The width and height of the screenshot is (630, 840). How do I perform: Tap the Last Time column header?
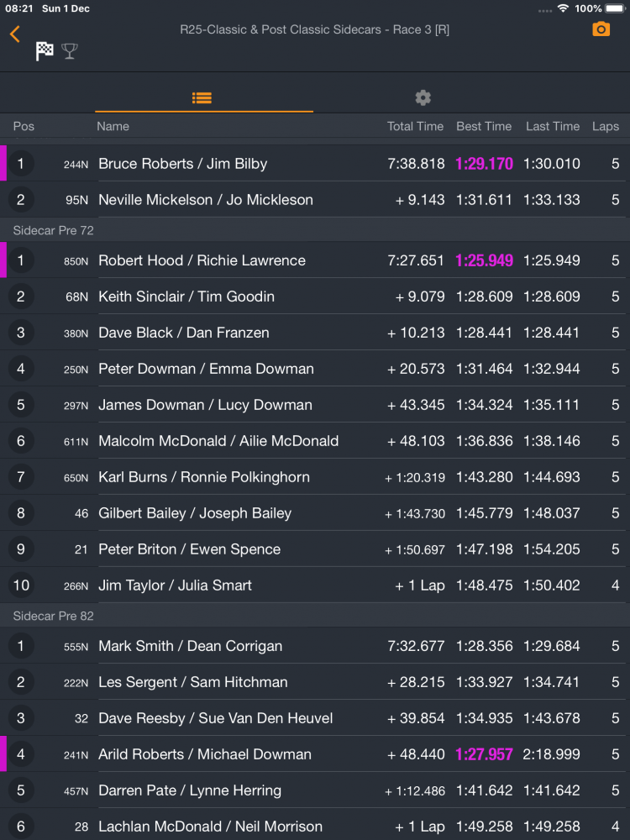point(553,126)
